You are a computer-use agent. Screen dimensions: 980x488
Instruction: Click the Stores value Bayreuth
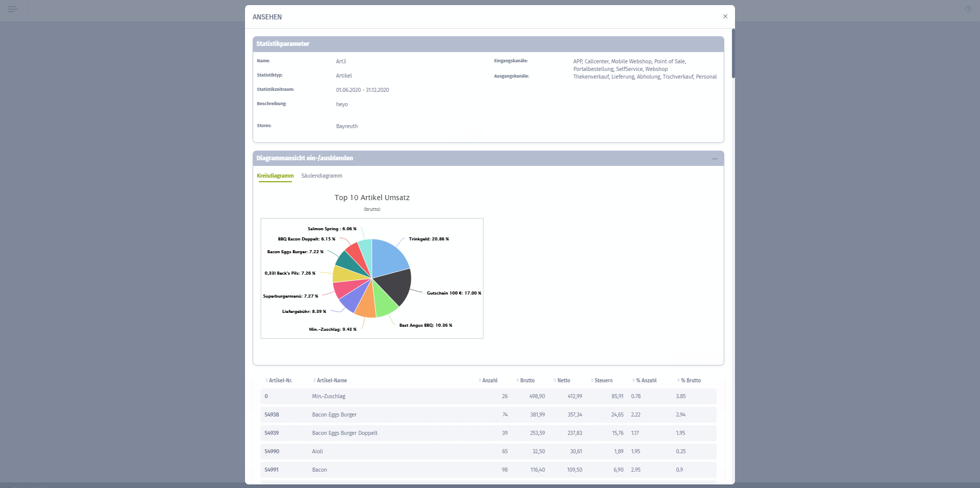click(347, 126)
